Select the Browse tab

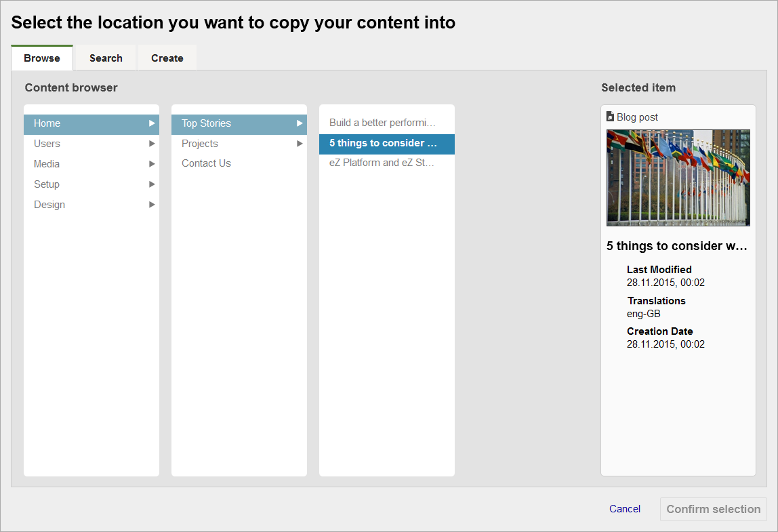click(x=42, y=58)
